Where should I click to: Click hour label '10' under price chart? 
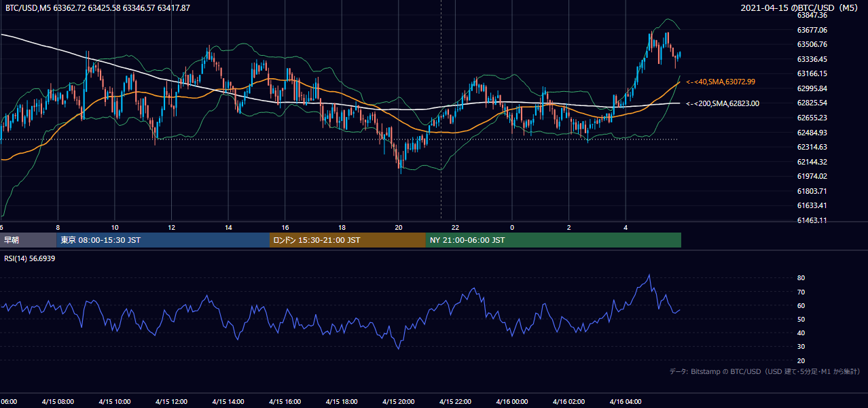coord(115,228)
